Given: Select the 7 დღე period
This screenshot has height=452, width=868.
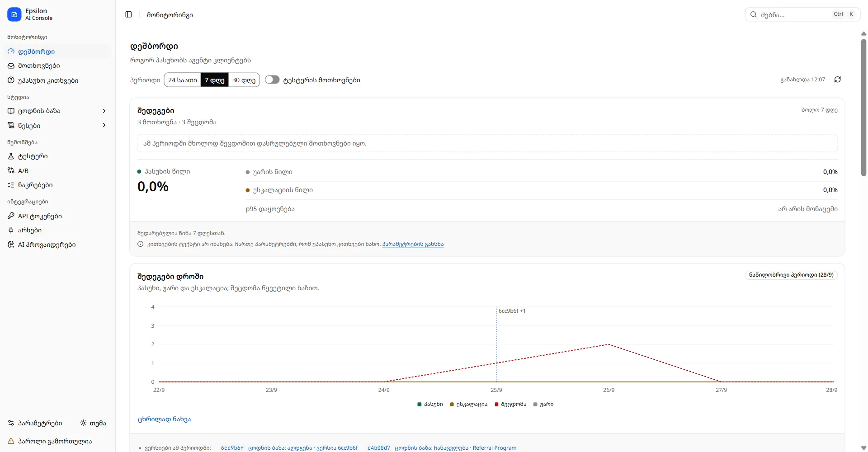Looking at the screenshot, I should (x=215, y=80).
